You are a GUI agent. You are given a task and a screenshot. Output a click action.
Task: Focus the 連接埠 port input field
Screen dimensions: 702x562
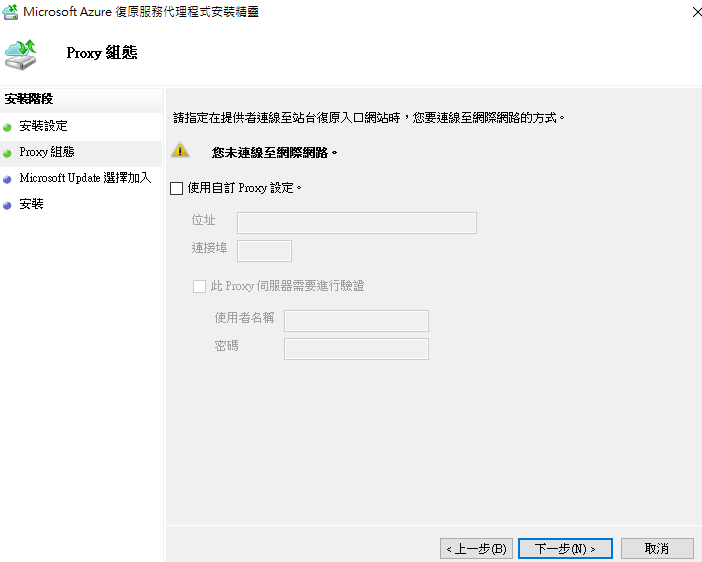pyautogui.click(x=265, y=251)
